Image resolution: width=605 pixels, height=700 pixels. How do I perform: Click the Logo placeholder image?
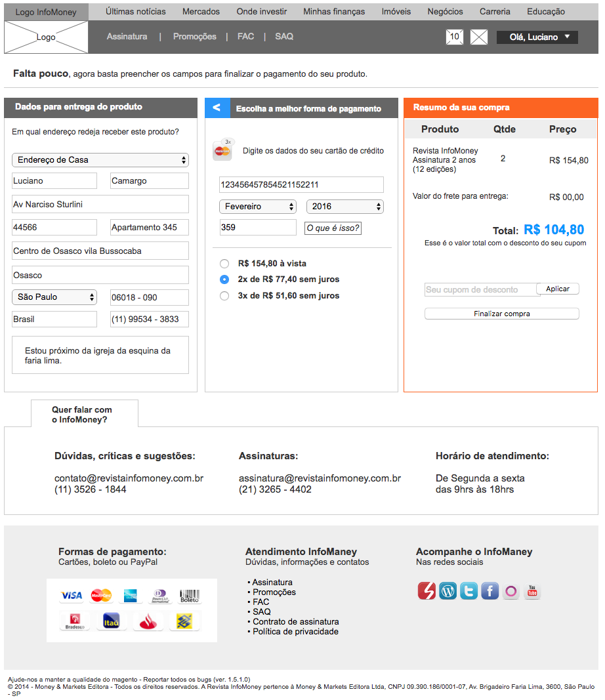point(46,37)
